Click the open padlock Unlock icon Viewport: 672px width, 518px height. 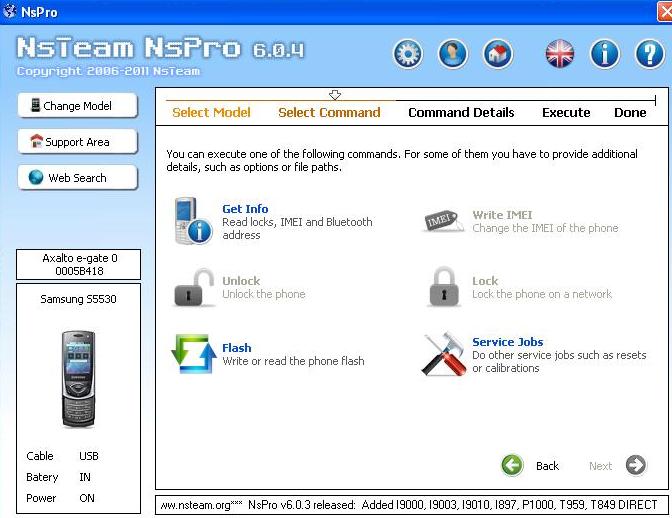(x=193, y=287)
